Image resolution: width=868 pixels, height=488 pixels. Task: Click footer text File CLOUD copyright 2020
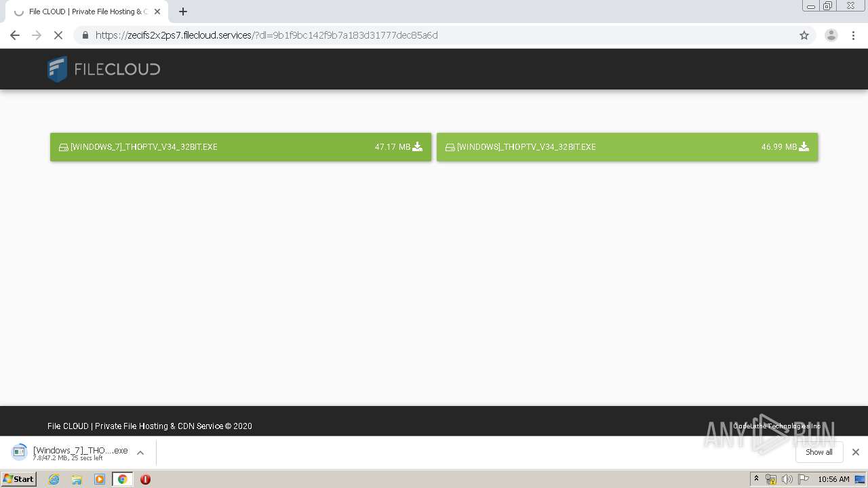(x=150, y=426)
